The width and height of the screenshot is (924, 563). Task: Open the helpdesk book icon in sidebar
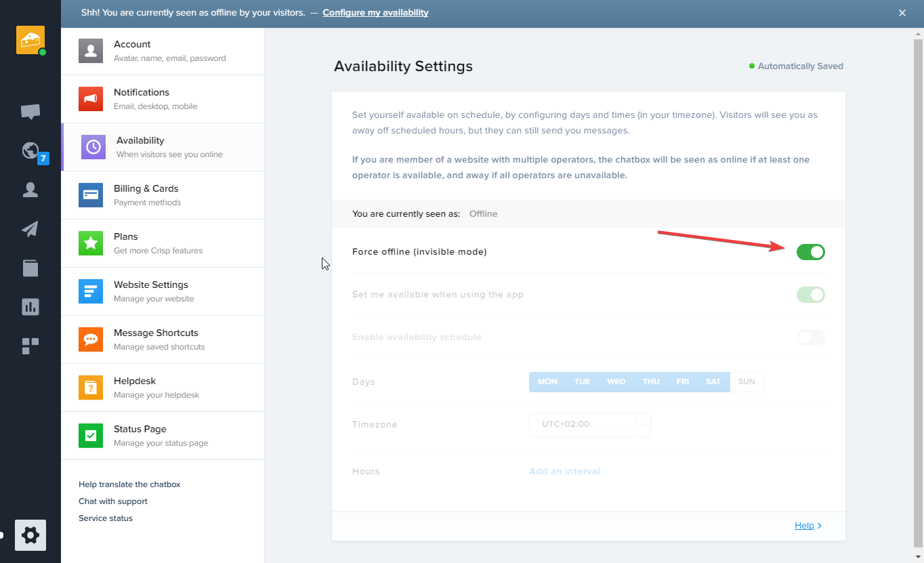click(30, 268)
